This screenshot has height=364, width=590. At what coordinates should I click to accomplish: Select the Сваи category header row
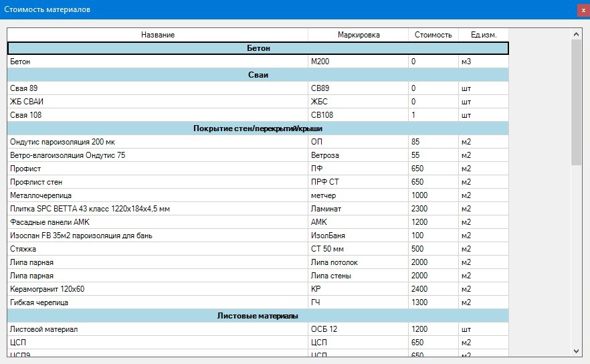click(x=258, y=75)
